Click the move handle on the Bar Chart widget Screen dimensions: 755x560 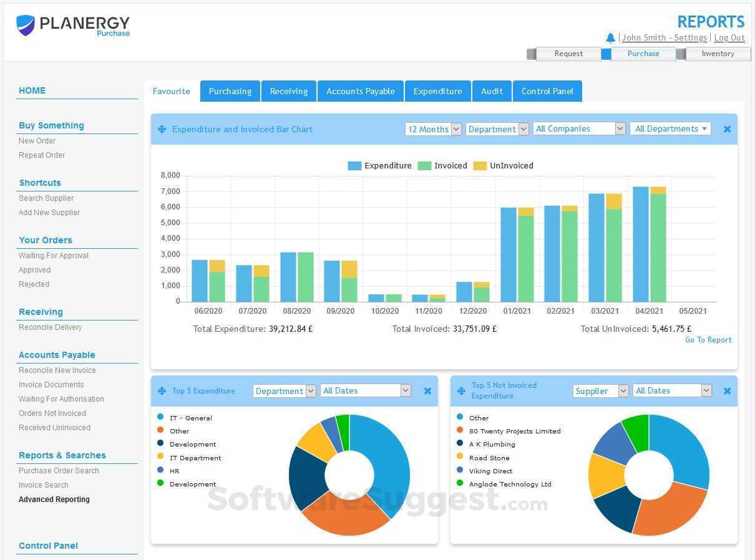[x=162, y=129]
